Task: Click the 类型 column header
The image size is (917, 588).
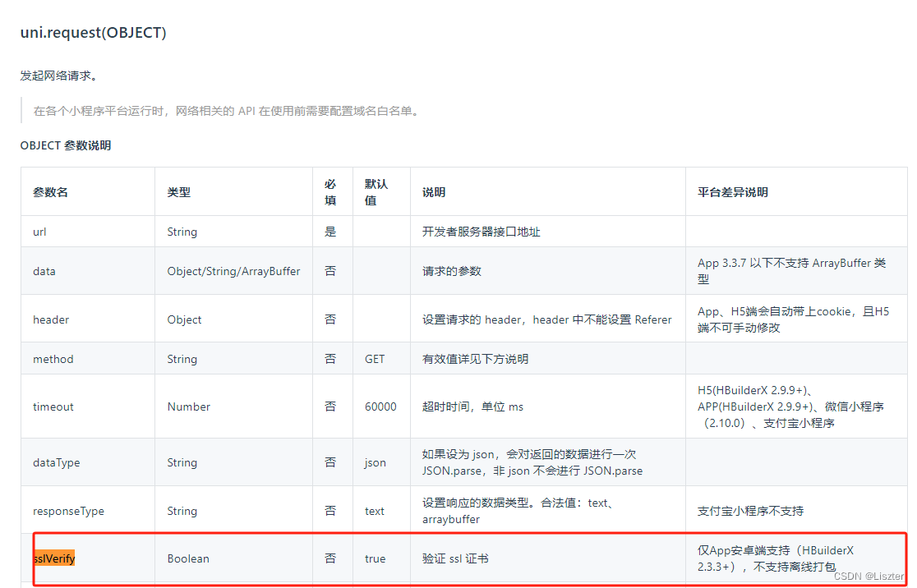Action: point(179,191)
